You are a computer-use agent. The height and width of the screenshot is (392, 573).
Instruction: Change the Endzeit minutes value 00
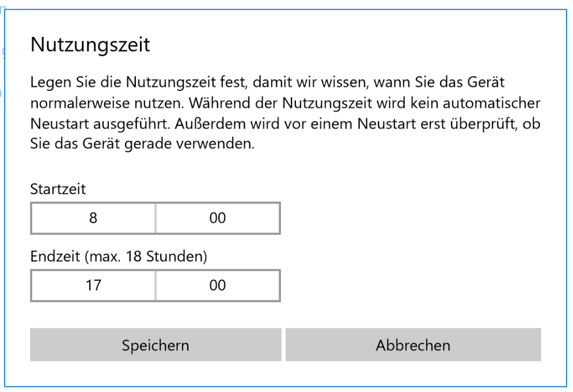tap(218, 285)
